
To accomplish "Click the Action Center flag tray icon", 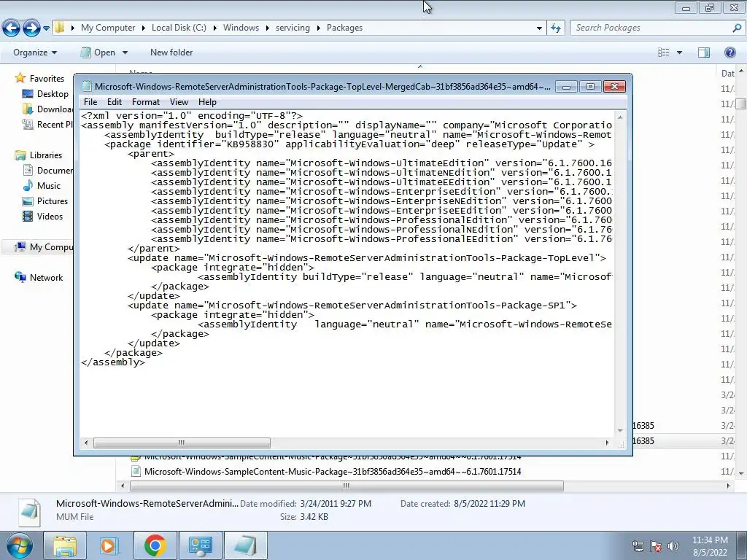I will (656, 545).
